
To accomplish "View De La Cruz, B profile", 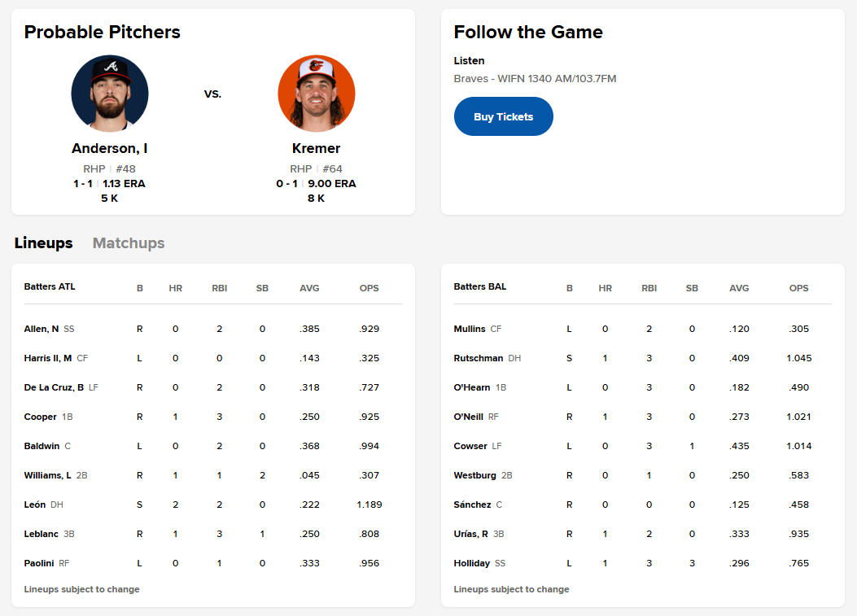I will [54, 387].
